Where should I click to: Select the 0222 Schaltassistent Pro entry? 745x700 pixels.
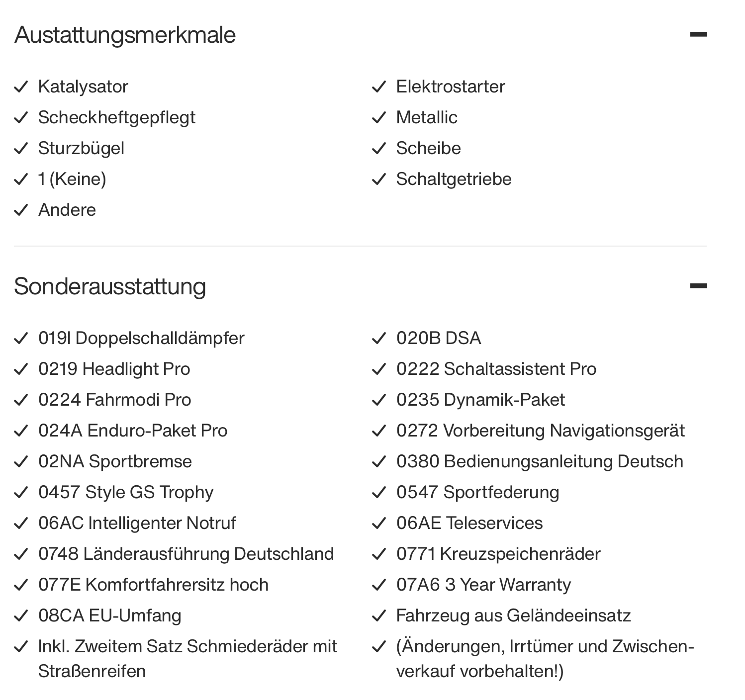point(496,369)
